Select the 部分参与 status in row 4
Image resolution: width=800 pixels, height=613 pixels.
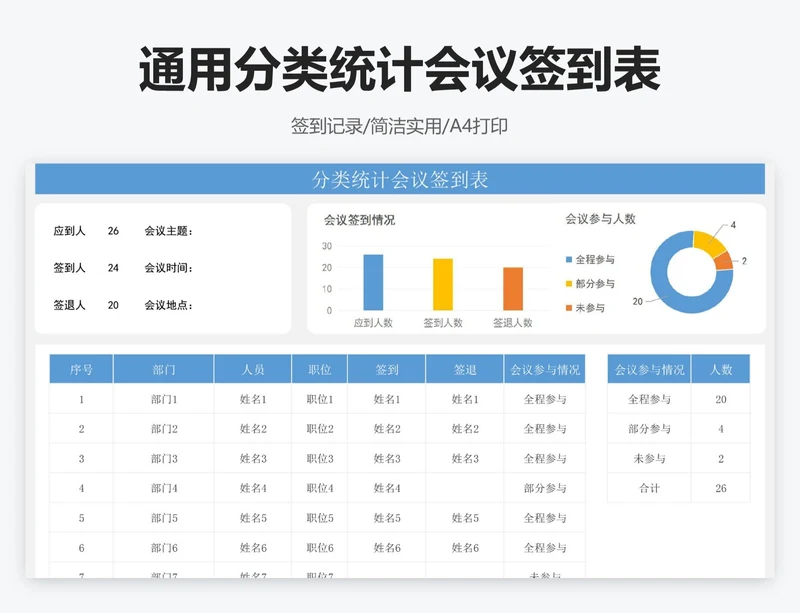[x=545, y=488]
